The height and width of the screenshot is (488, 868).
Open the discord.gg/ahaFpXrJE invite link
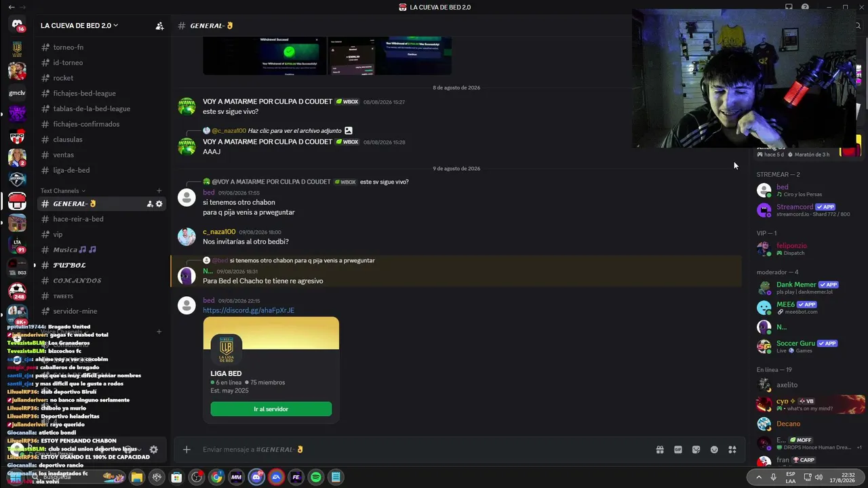[x=248, y=310]
